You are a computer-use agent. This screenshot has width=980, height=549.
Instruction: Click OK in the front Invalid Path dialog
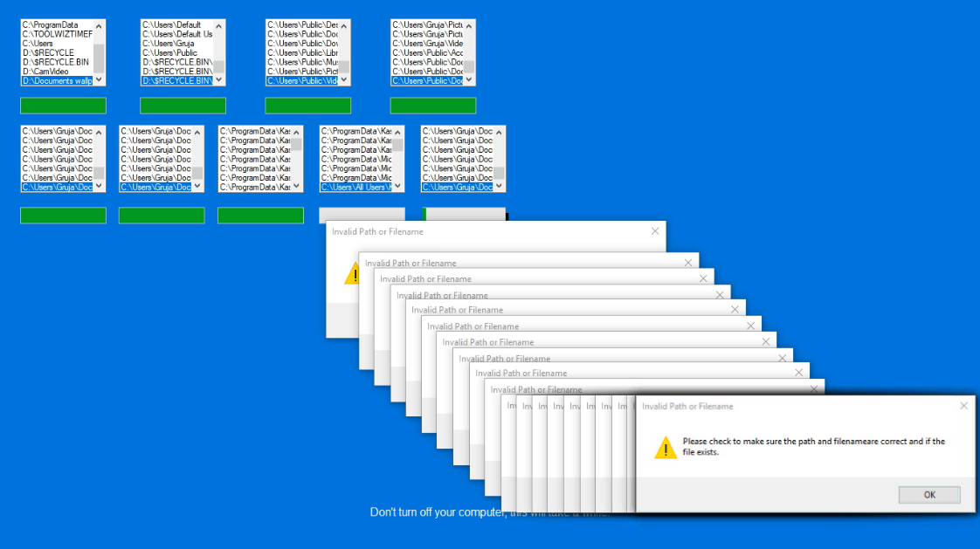click(x=929, y=495)
